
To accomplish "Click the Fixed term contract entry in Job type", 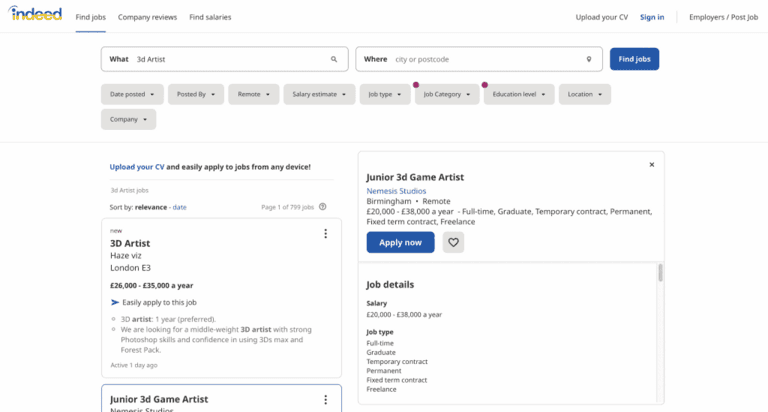I will click(397, 380).
